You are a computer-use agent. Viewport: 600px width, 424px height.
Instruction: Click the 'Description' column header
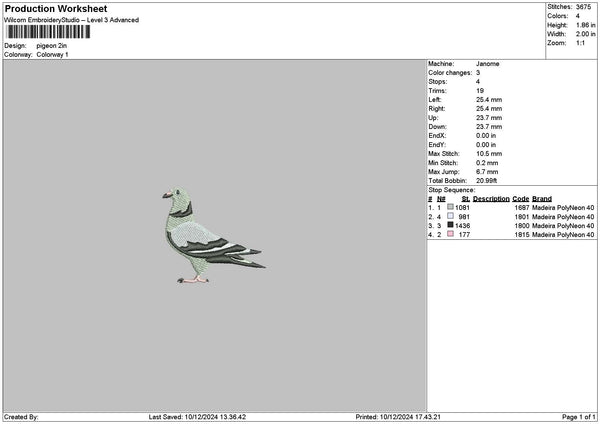(491, 199)
